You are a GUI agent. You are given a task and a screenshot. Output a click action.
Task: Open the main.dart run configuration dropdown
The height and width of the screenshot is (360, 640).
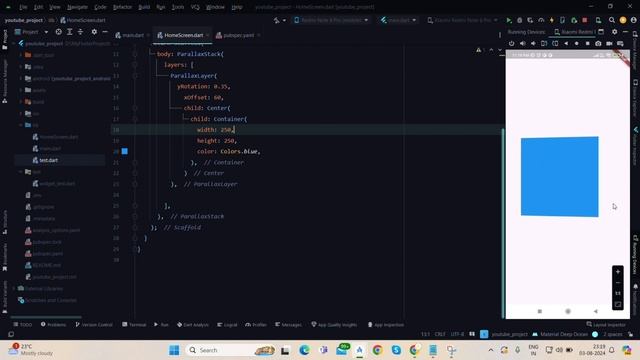(x=399, y=20)
